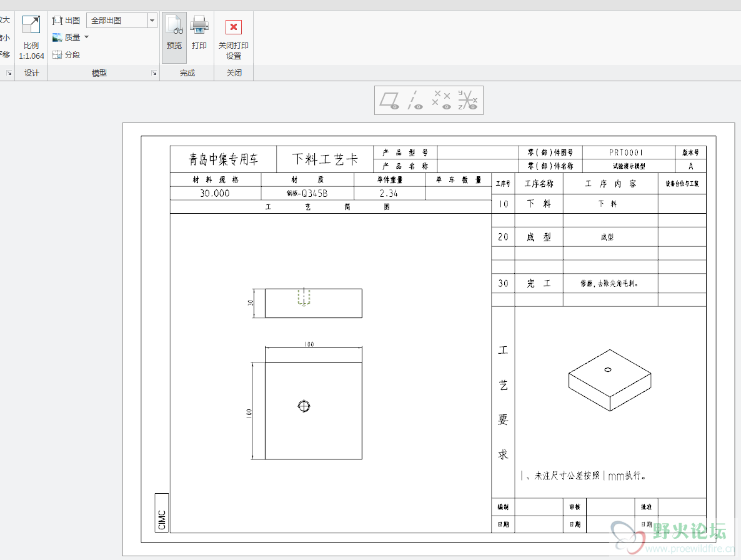Open the 设计 group launcher arrow
The width and height of the screenshot is (741, 560).
click(9, 73)
